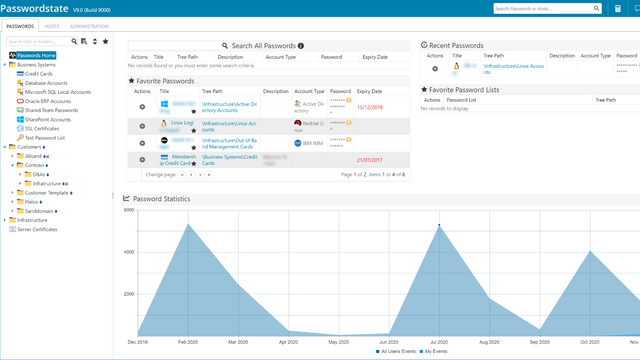Screen dimensions: 640x360
Task: Click the info icon beside Search All Passwords
Action: (x=301, y=46)
